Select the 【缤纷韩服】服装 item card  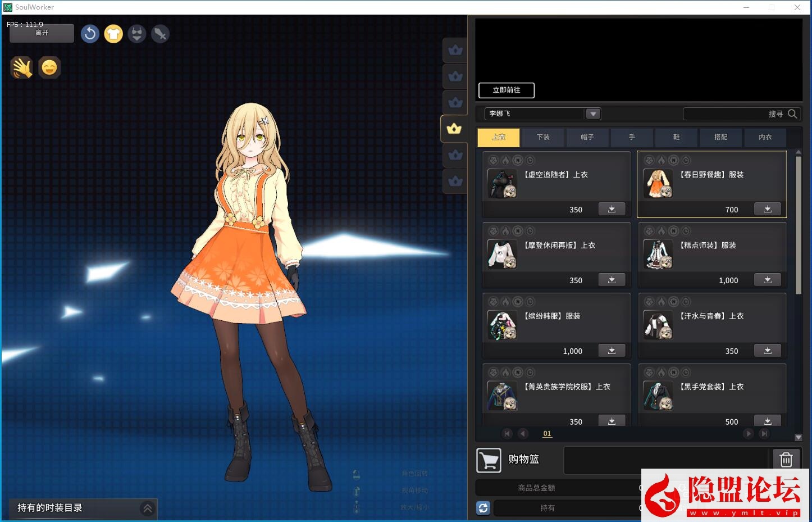556,326
